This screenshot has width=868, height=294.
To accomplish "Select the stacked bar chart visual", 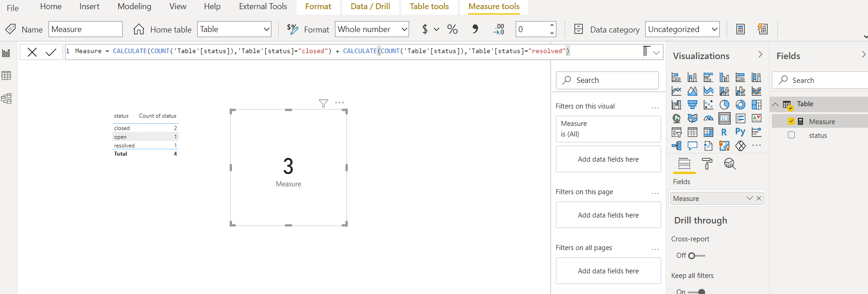I will click(x=676, y=77).
